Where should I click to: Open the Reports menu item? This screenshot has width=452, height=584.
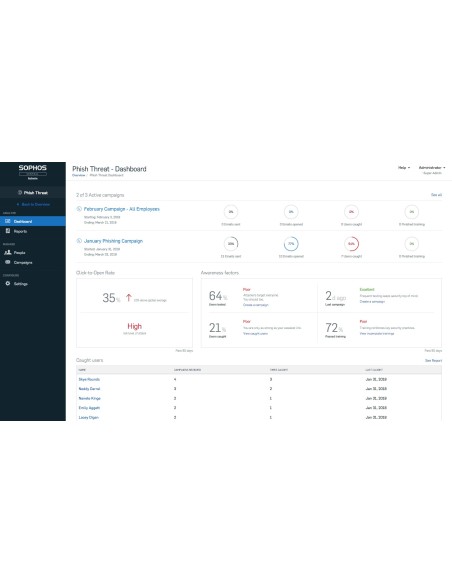[x=33, y=231]
